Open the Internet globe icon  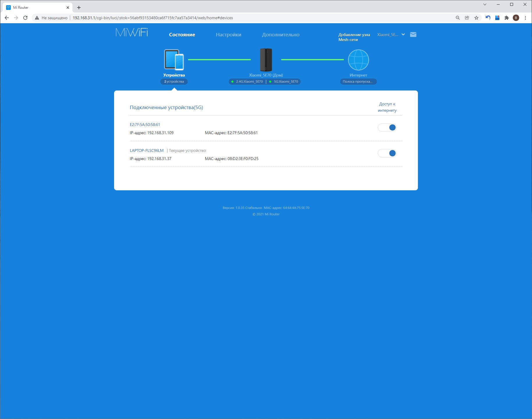coord(359,60)
